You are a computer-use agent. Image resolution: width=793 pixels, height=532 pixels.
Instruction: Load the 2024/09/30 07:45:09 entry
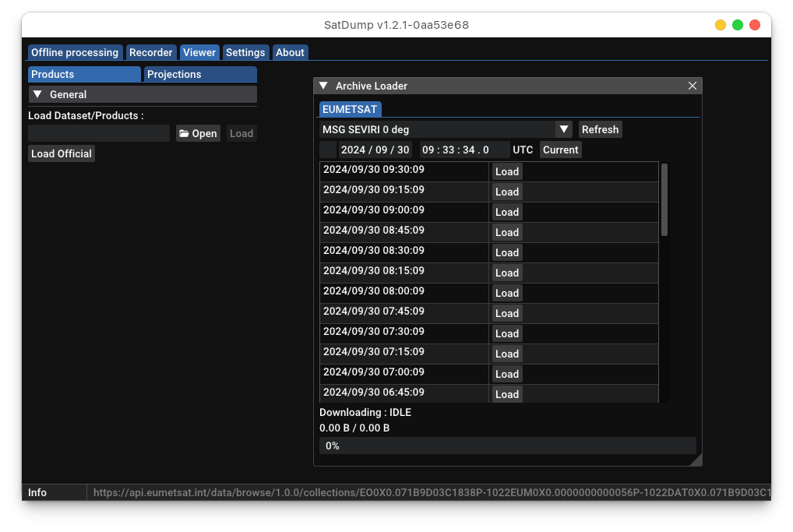(x=507, y=314)
